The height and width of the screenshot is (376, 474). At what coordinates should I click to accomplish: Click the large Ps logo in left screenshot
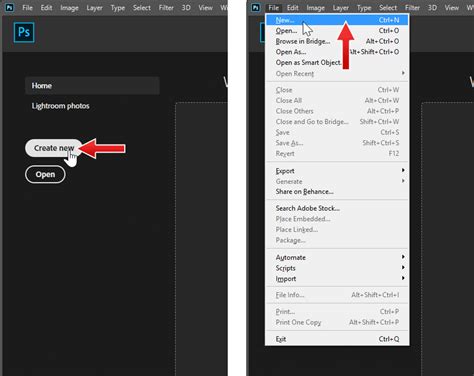coord(24,32)
